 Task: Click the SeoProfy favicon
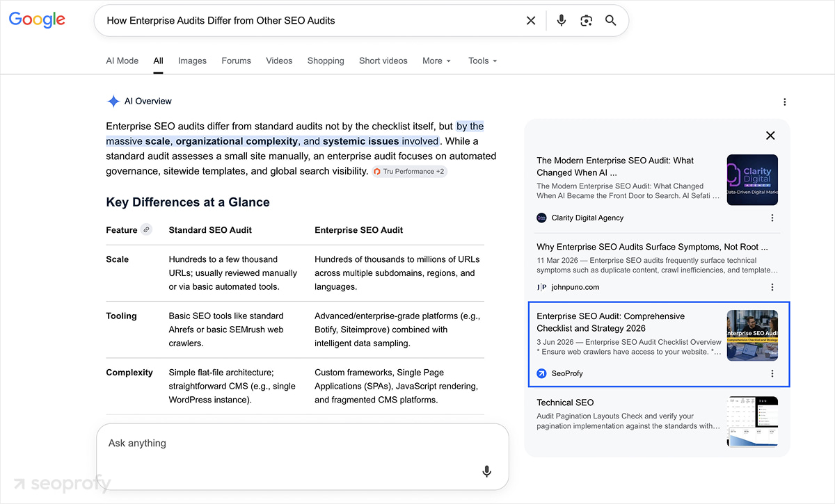tap(542, 373)
